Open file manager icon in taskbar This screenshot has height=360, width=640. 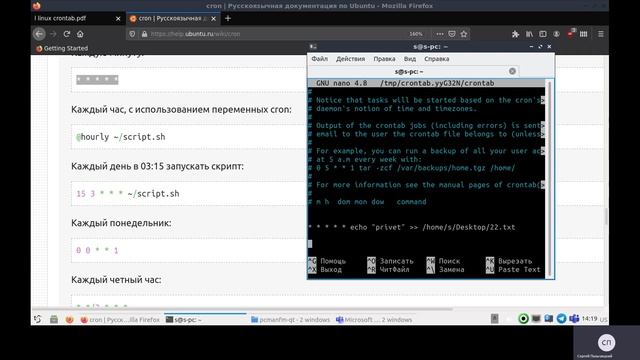pos(54,319)
